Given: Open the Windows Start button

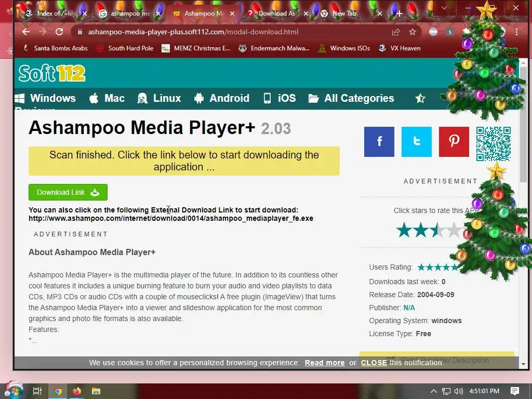Looking at the screenshot, I should tap(13, 391).
